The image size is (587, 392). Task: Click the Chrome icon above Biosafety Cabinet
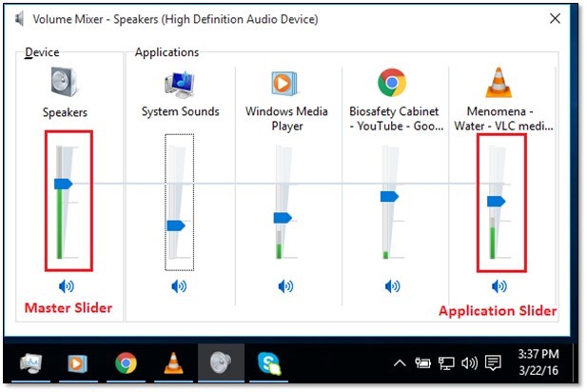[x=392, y=84]
